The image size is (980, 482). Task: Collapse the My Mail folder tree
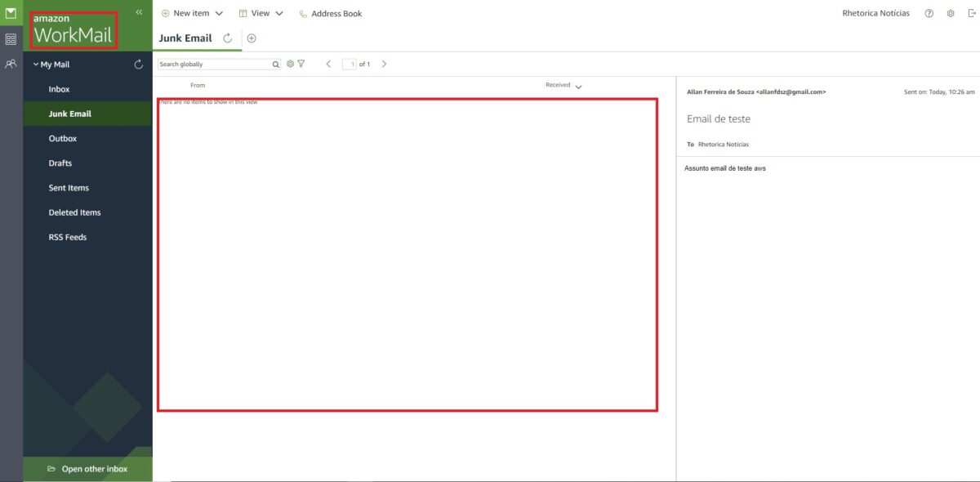pos(36,65)
